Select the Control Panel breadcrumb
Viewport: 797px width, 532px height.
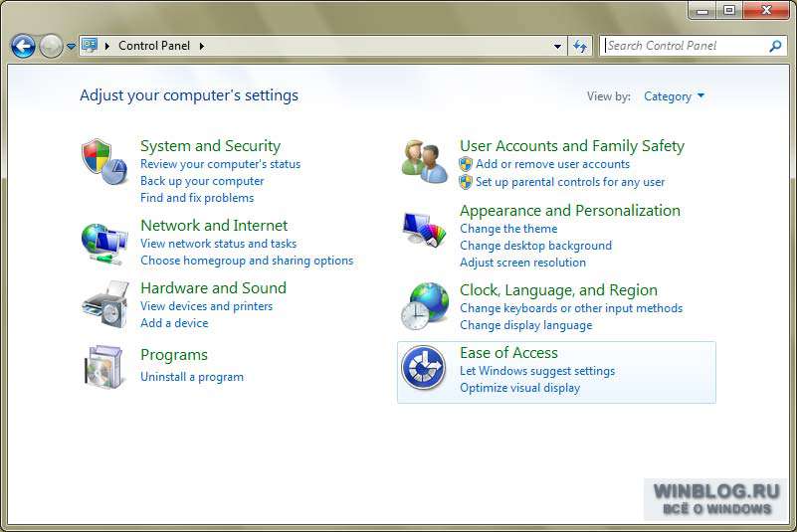(154, 46)
